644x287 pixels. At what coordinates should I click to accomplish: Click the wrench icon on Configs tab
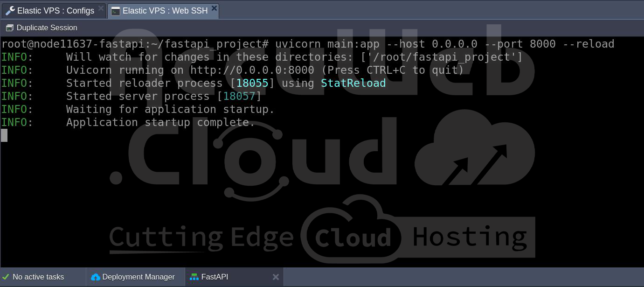(10, 10)
